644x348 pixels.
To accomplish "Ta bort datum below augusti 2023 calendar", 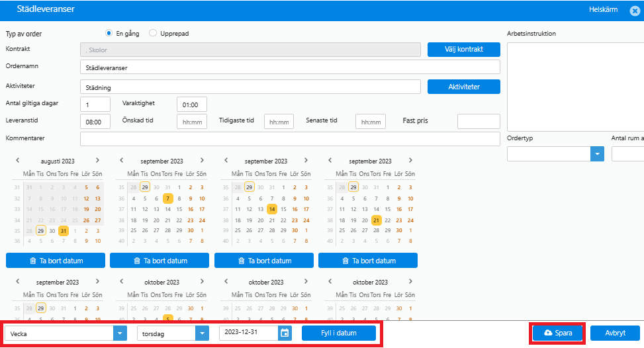I will (56, 261).
